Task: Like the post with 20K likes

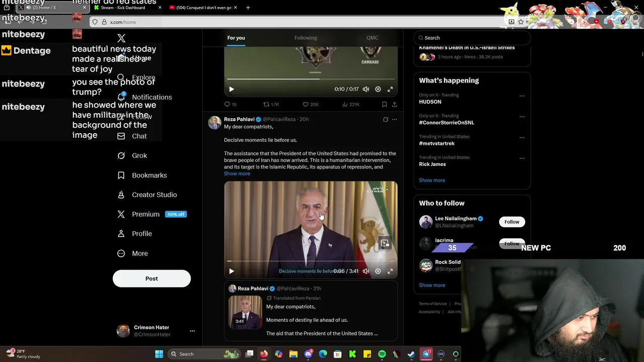Action: (x=310, y=104)
